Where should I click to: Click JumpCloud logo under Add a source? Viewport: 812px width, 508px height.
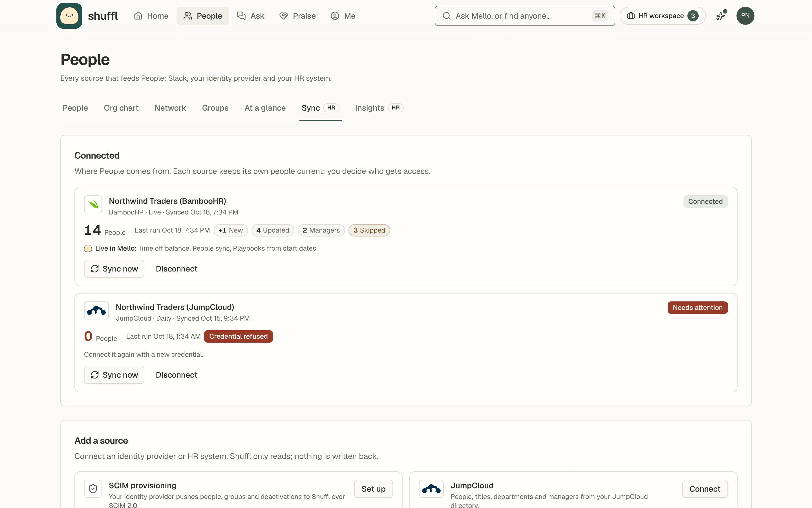click(431, 489)
